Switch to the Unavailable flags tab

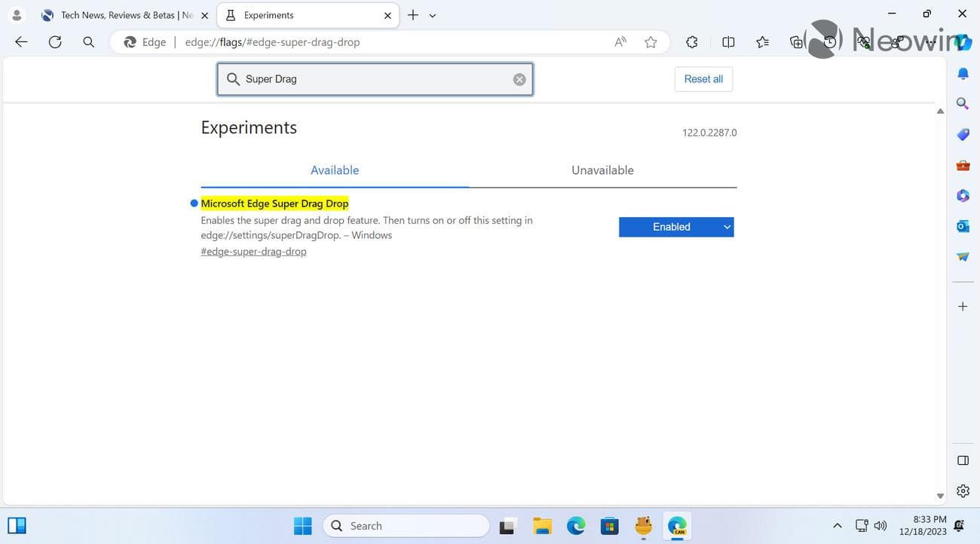[x=602, y=170]
